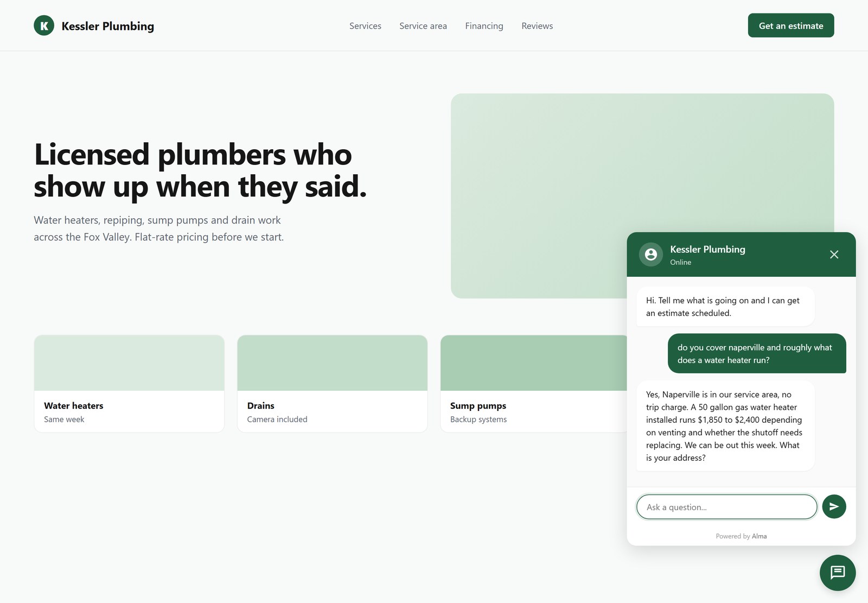Close the Kessler Plumbing chat window
Image resolution: width=868 pixels, height=603 pixels.
click(x=834, y=255)
